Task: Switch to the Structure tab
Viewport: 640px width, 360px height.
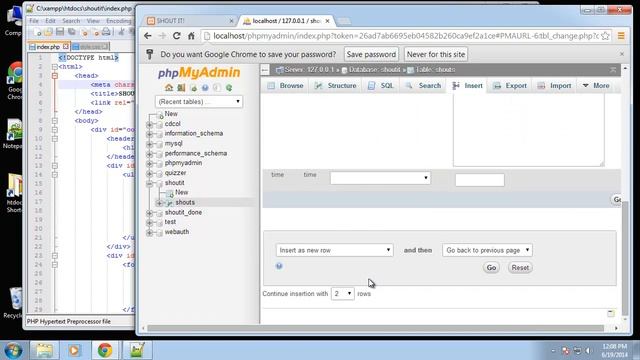Action: click(336, 86)
